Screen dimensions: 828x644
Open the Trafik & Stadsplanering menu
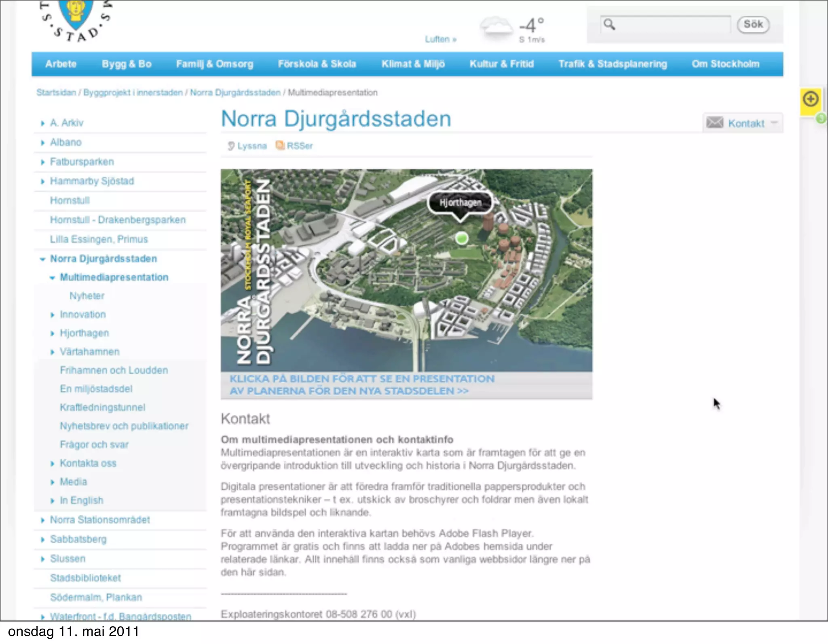click(613, 64)
